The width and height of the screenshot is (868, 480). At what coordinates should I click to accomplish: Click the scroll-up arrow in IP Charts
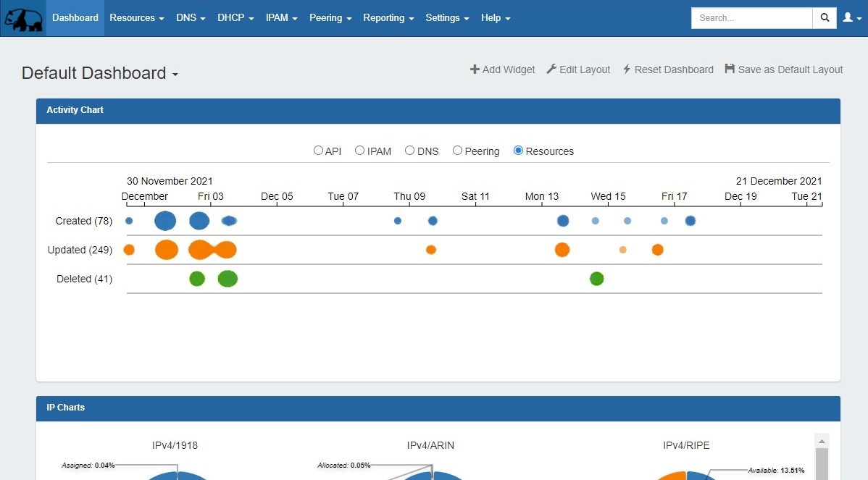(x=822, y=440)
